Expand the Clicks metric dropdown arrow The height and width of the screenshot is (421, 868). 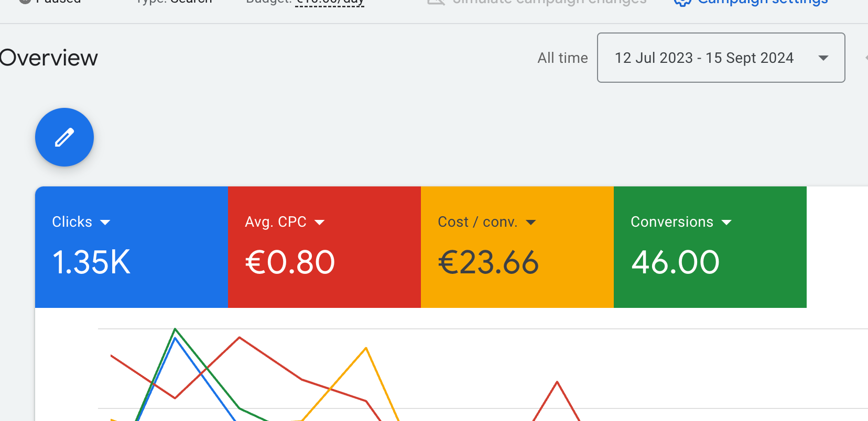click(x=105, y=223)
